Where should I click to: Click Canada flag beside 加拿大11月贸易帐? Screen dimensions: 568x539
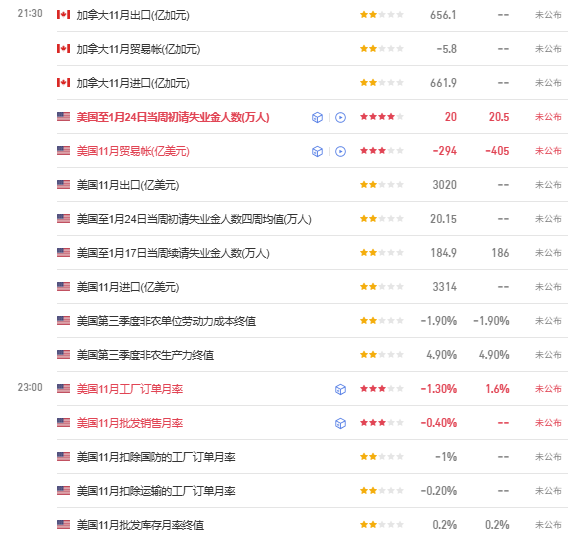point(63,49)
